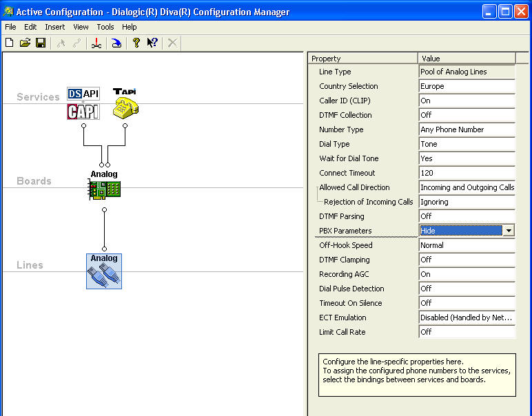Click the Timeout On Silence Off value
The width and height of the screenshot is (532, 416).
[x=467, y=303]
